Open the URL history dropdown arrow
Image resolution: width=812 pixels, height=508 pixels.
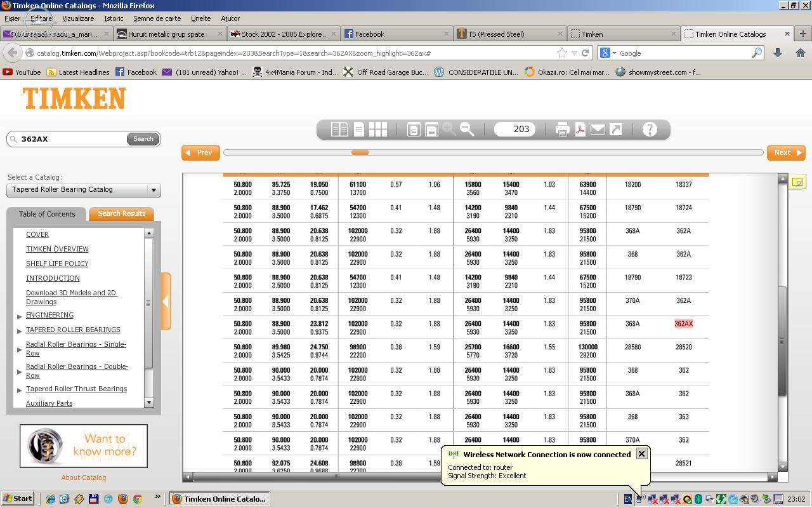574,53
